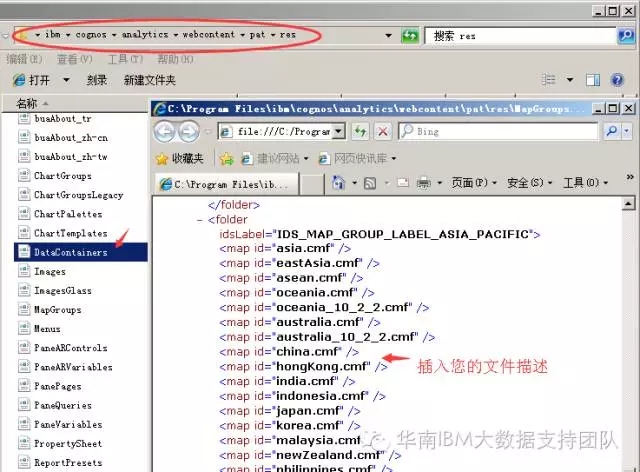The width and height of the screenshot is (640, 472).
Task: Select the PropertySheet file
Action: (x=68, y=443)
